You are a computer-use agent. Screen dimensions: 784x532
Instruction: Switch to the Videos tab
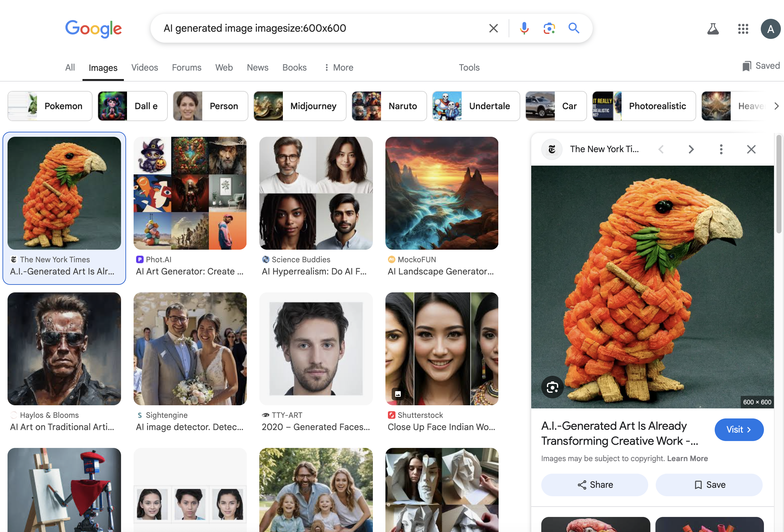pyautogui.click(x=144, y=67)
